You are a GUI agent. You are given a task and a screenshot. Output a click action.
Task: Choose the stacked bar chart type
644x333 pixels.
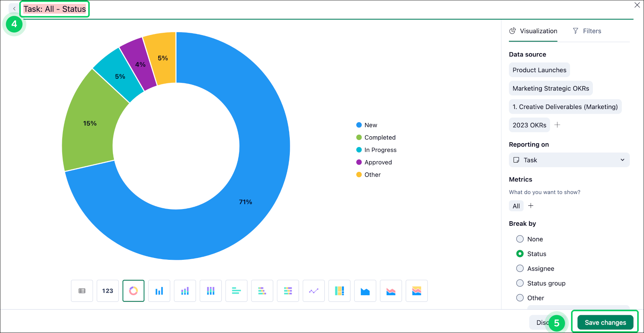point(185,291)
